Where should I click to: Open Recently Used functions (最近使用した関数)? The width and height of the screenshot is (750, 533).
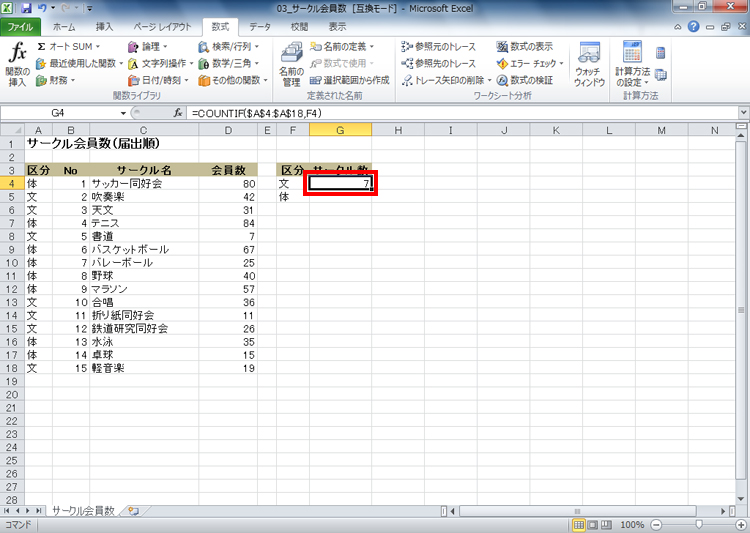79,63
